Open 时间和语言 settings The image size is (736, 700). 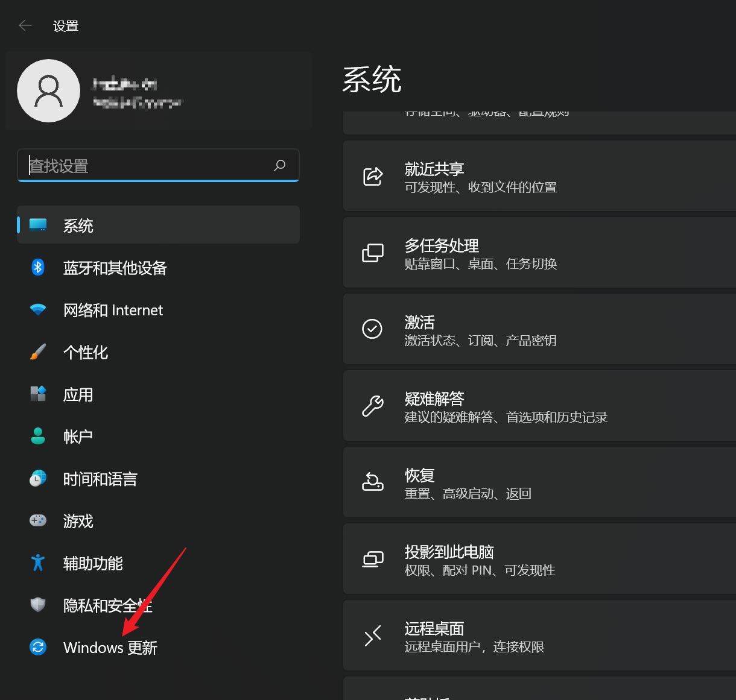pyautogui.click(x=100, y=478)
